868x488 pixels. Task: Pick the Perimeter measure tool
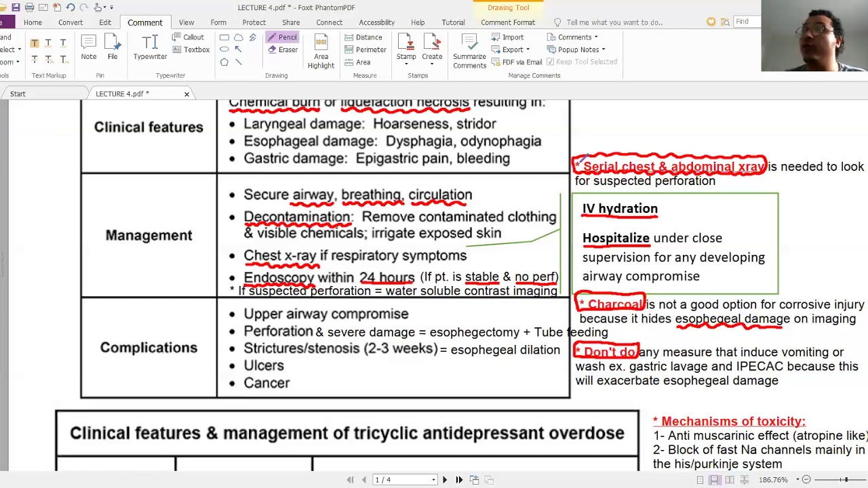tap(365, 49)
